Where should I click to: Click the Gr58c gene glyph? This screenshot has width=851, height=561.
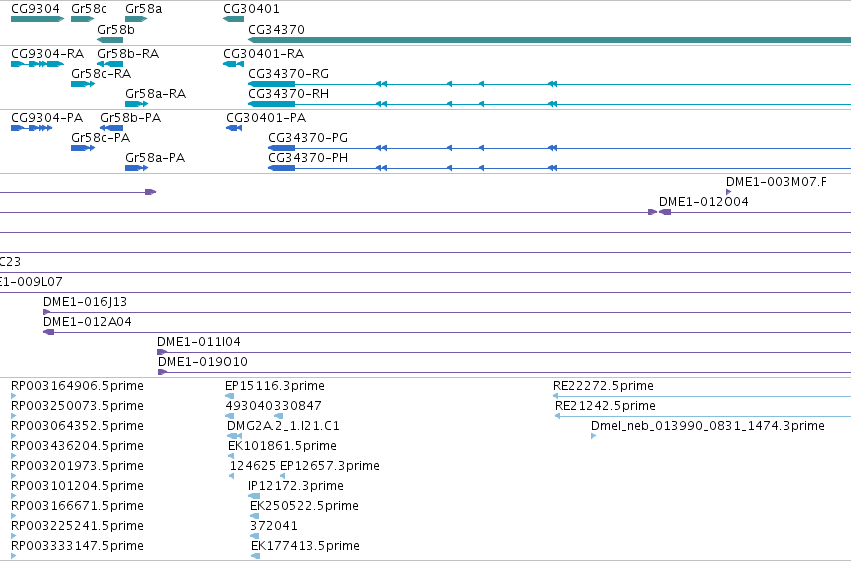coord(82,19)
